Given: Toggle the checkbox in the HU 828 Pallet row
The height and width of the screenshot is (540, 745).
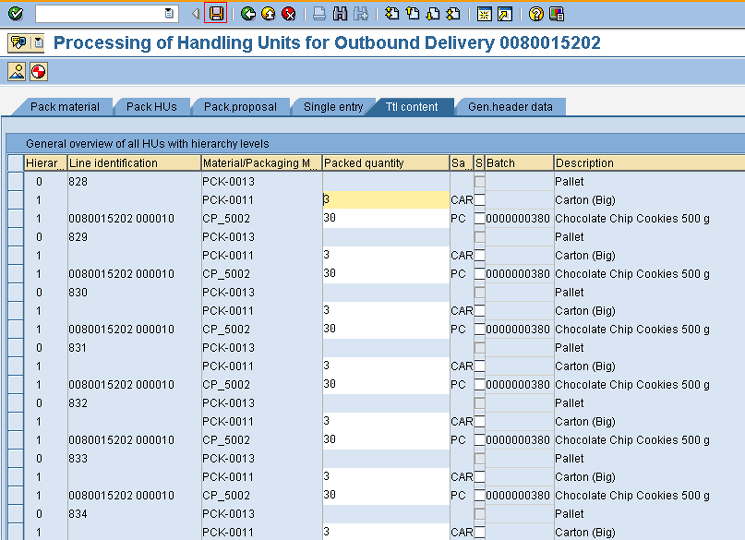Looking at the screenshot, I should coord(479,181).
